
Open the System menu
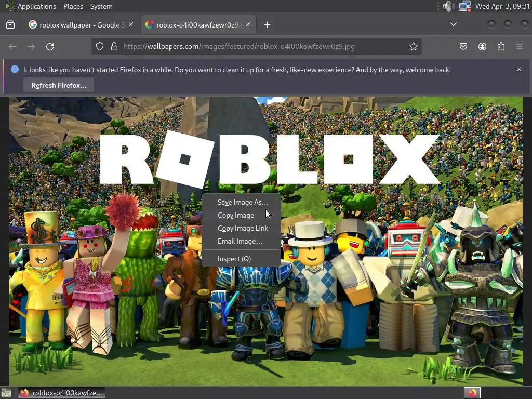(x=101, y=6)
